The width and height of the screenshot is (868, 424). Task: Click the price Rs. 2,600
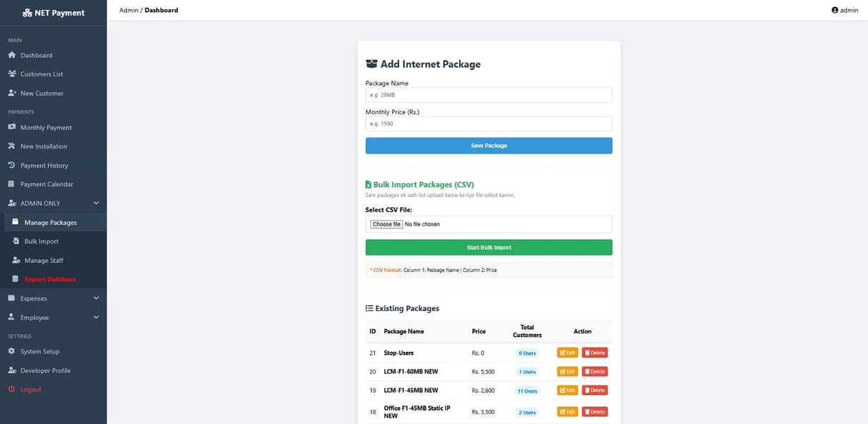coord(483,390)
